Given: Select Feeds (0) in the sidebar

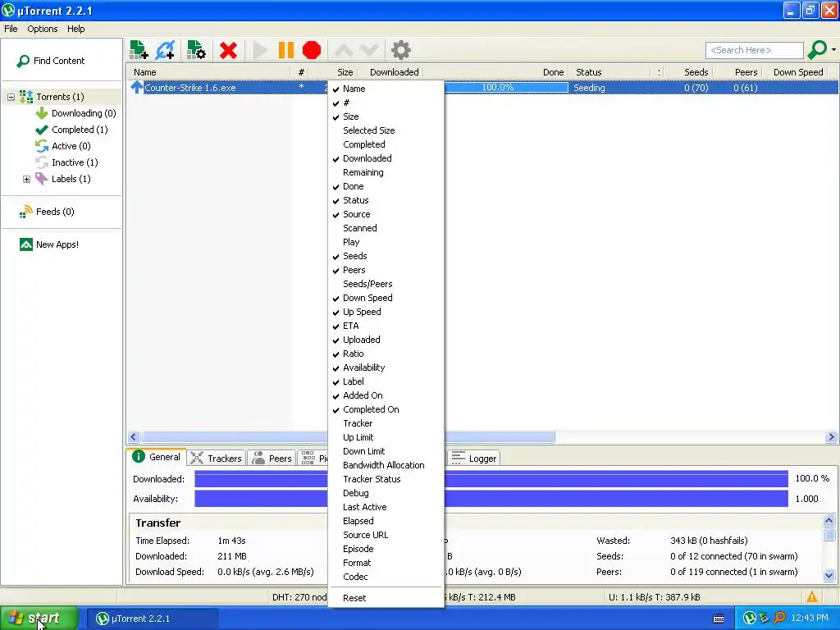Looking at the screenshot, I should pos(55,212).
